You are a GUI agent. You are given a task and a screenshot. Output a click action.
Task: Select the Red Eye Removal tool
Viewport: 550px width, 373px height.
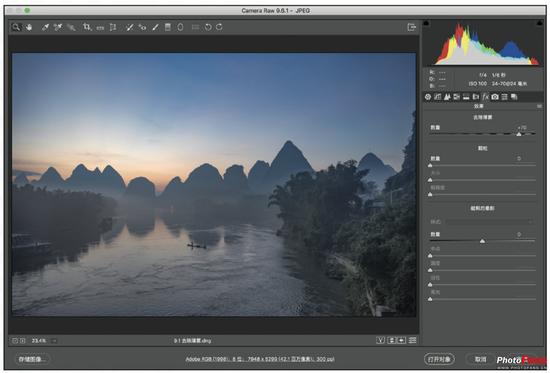coord(142,27)
